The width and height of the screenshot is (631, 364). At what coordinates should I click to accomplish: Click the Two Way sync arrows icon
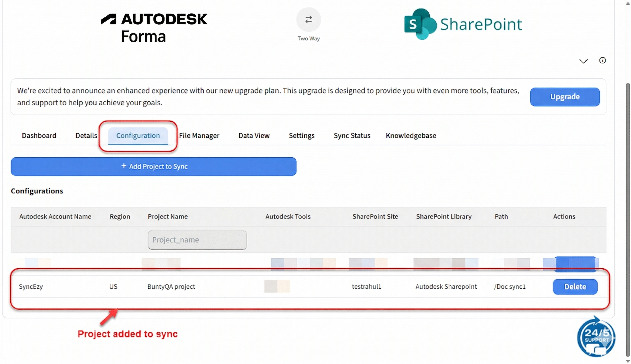point(308,19)
